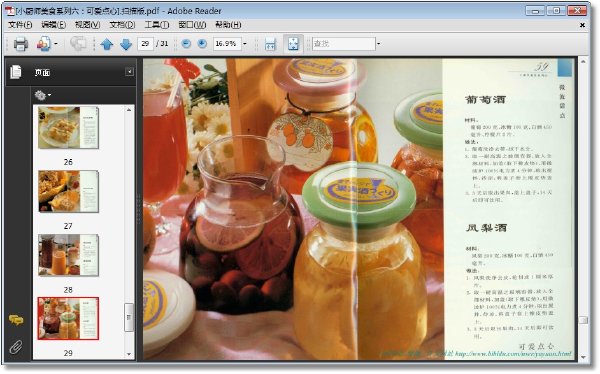This screenshot has height=374, width=600.
Task: Select page 29 thumbnail
Action: tap(68, 318)
